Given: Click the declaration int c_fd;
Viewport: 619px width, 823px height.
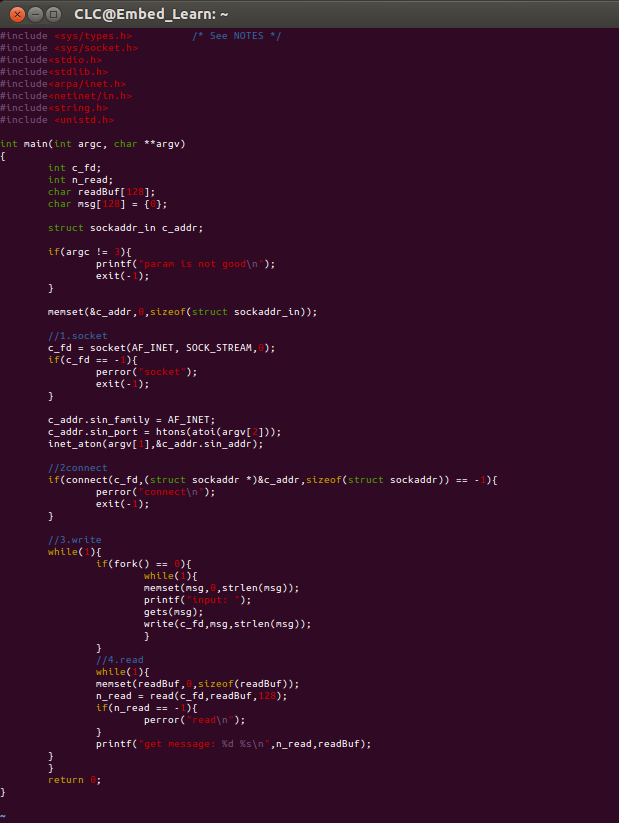Looking at the screenshot, I should pos(75,168).
